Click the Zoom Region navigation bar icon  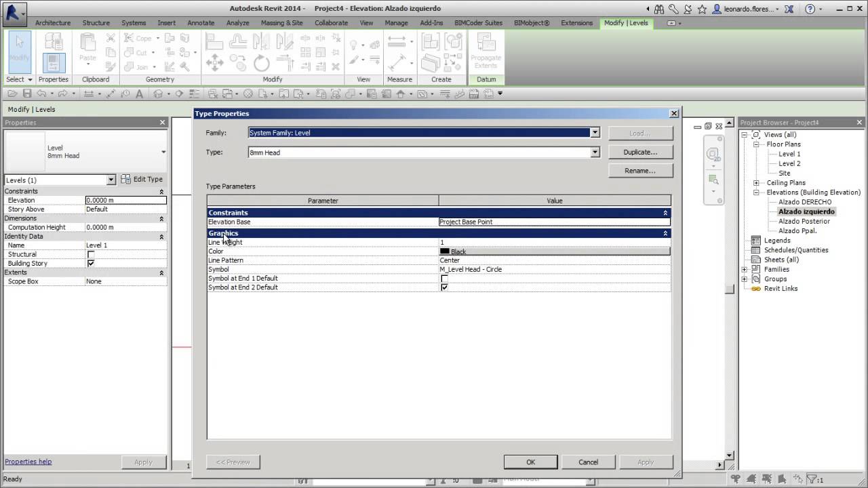[713, 180]
